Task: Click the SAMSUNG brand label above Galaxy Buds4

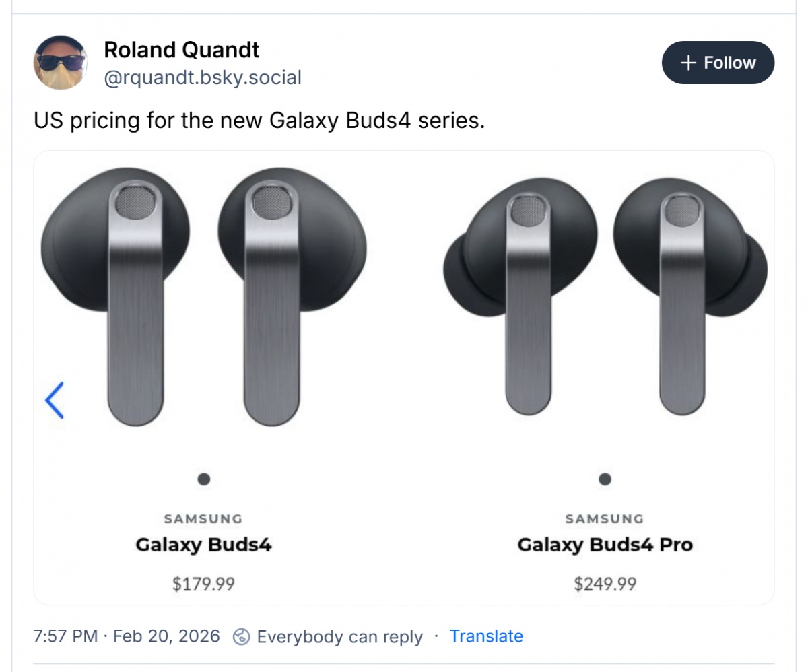Action: click(x=203, y=519)
